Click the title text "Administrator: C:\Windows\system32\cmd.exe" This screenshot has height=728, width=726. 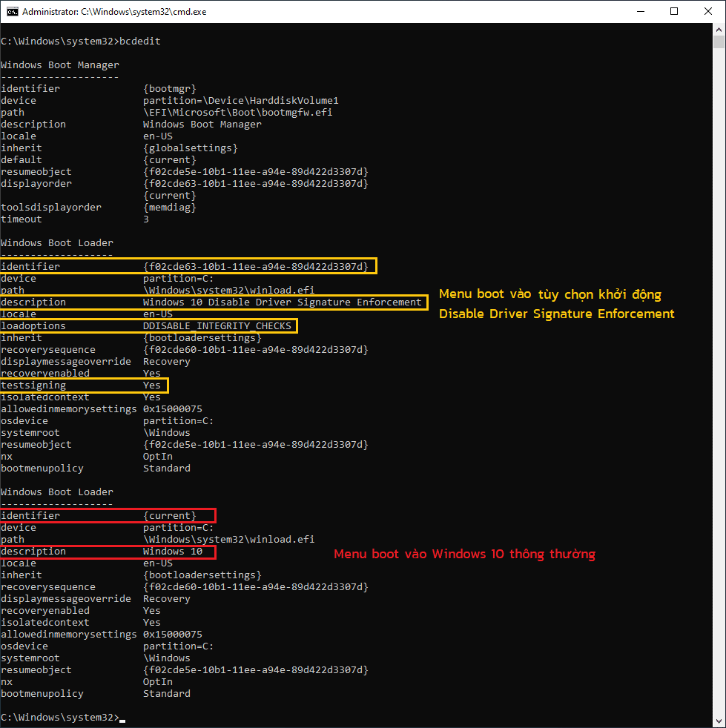point(114,12)
